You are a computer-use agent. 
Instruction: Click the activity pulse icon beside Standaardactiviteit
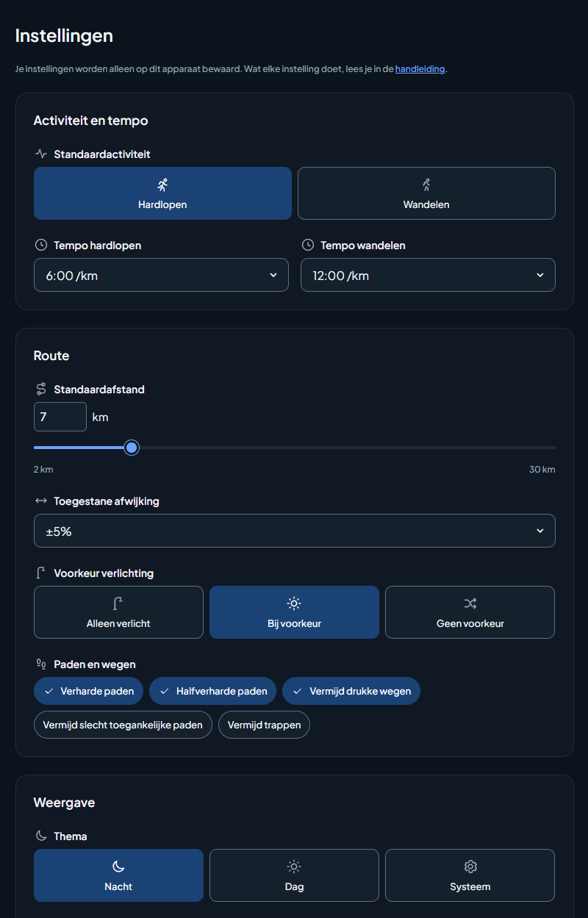point(41,154)
